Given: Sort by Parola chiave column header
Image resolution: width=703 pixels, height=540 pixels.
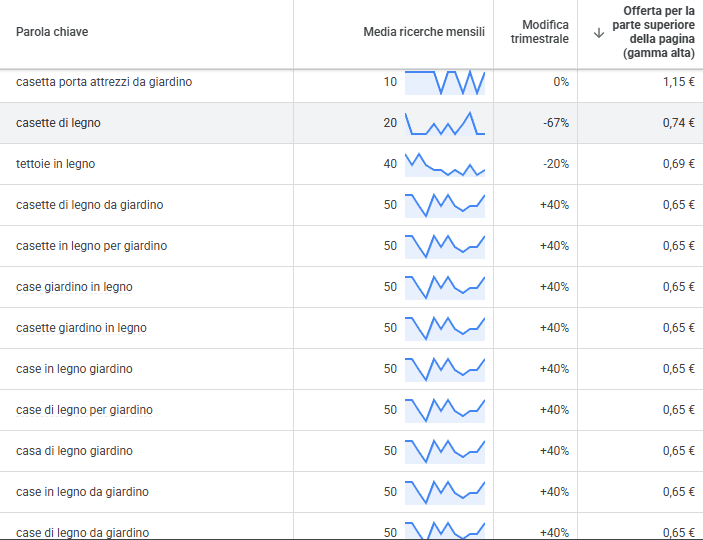Looking at the screenshot, I should pyautogui.click(x=52, y=32).
